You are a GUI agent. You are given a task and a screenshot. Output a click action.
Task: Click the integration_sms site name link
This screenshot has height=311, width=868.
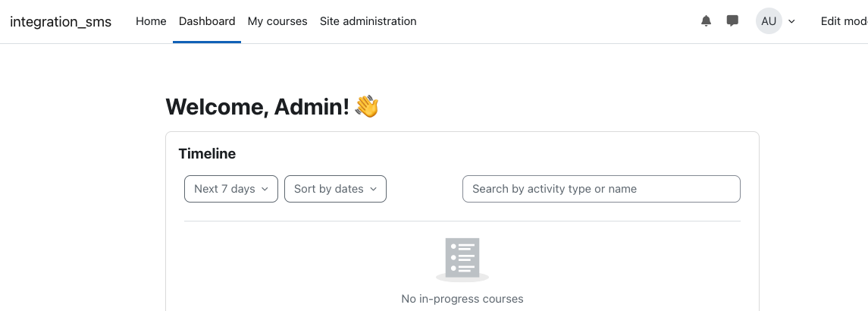click(61, 22)
